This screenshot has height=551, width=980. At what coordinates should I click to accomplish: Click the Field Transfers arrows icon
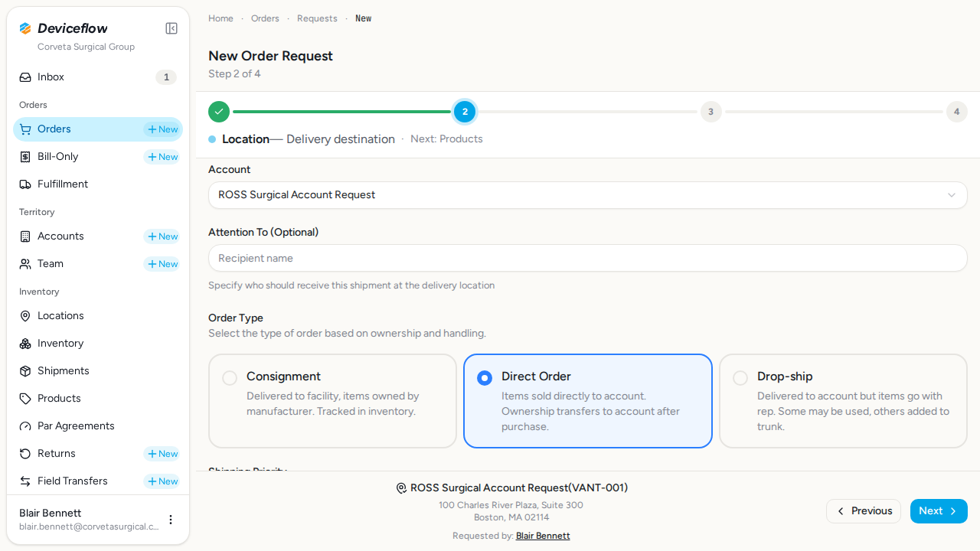click(25, 481)
